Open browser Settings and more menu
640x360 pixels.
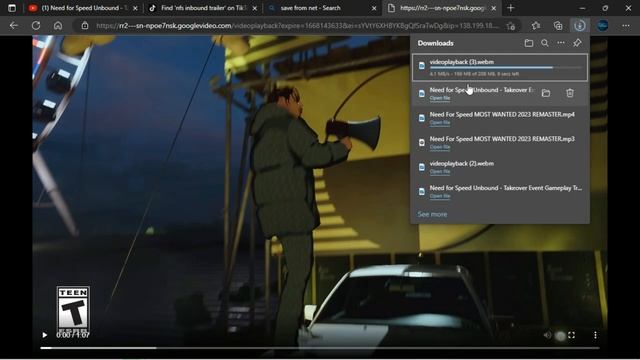coord(626,26)
